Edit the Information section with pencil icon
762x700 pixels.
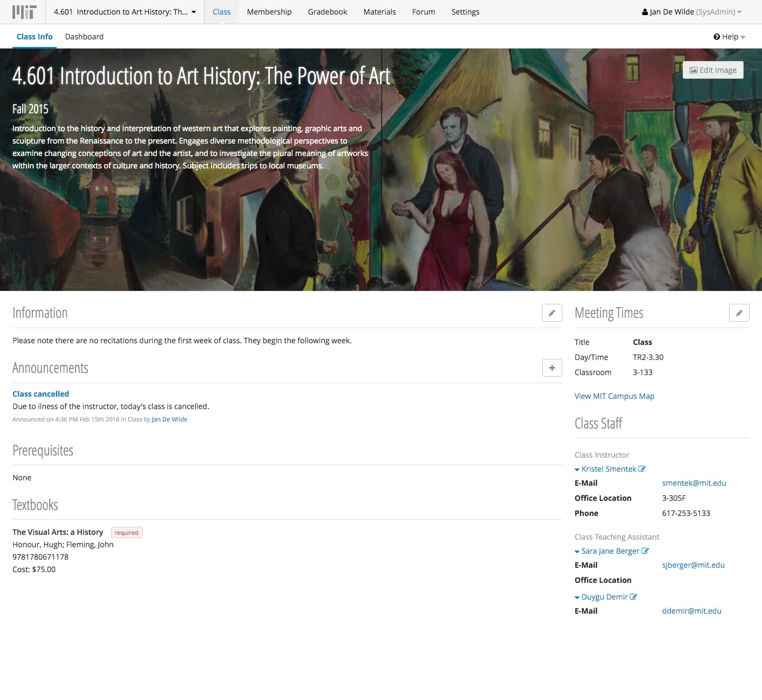(552, 313)
